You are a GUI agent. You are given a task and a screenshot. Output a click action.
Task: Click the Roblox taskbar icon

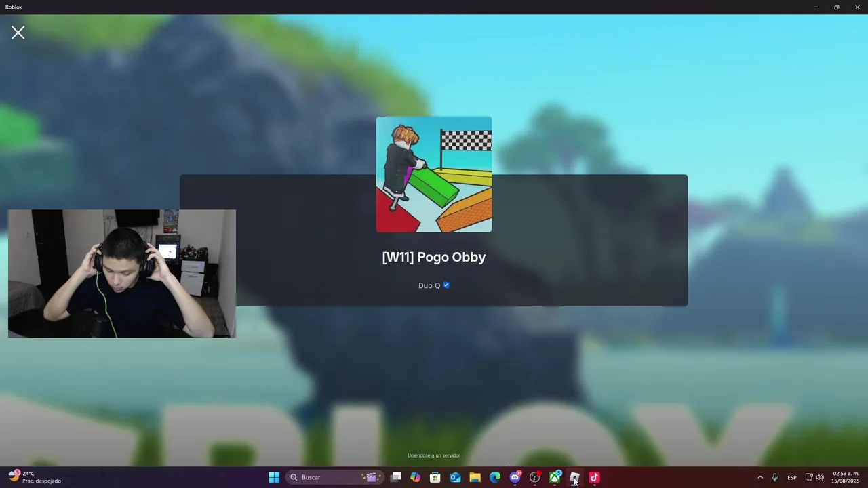click(574, 477)
